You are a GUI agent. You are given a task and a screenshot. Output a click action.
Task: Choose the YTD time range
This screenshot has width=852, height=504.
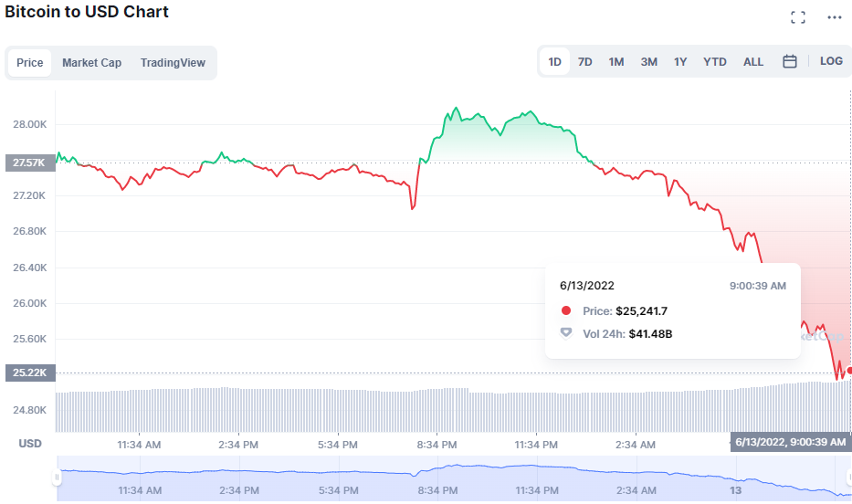[x=715, y=62]
